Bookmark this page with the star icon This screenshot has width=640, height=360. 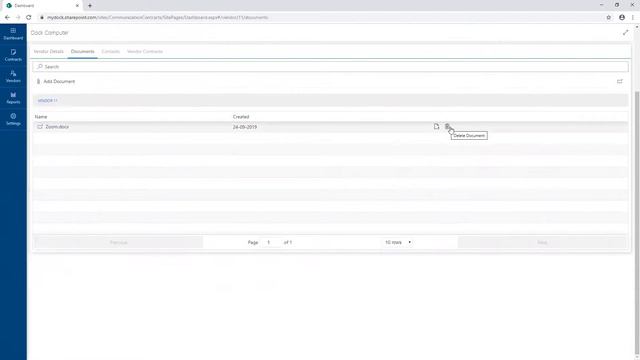pyautogui.click(x=609, y=18)
